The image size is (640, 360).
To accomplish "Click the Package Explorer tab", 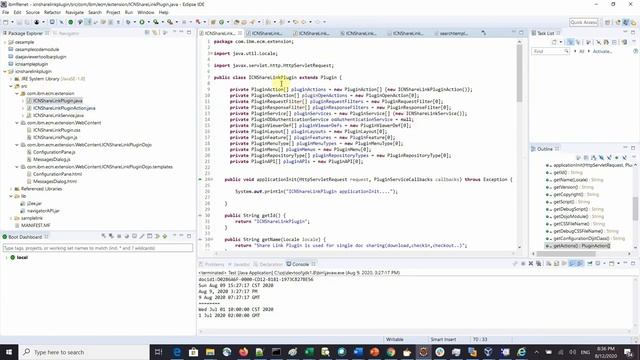I will (25, 33).
